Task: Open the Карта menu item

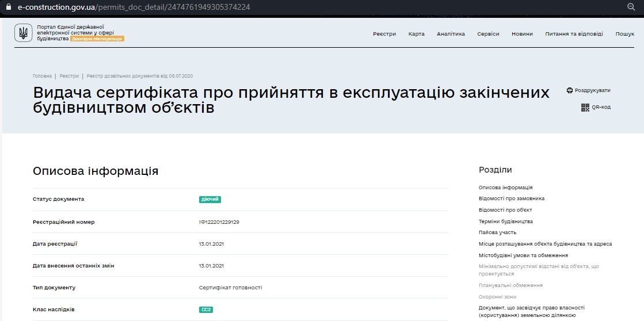Action: 417,34
